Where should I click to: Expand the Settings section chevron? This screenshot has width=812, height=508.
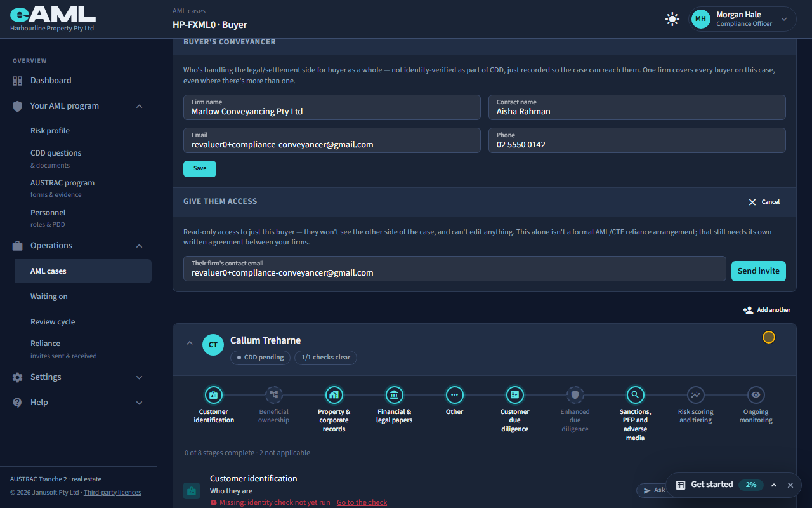(140, 377)
